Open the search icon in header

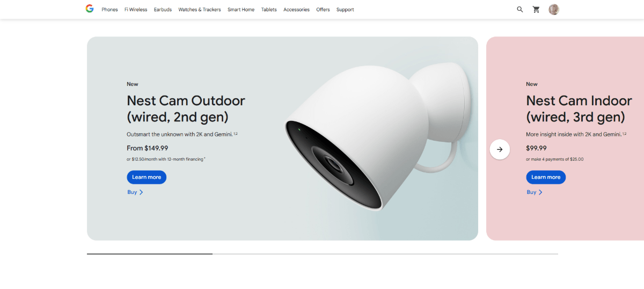coord(520,9)
